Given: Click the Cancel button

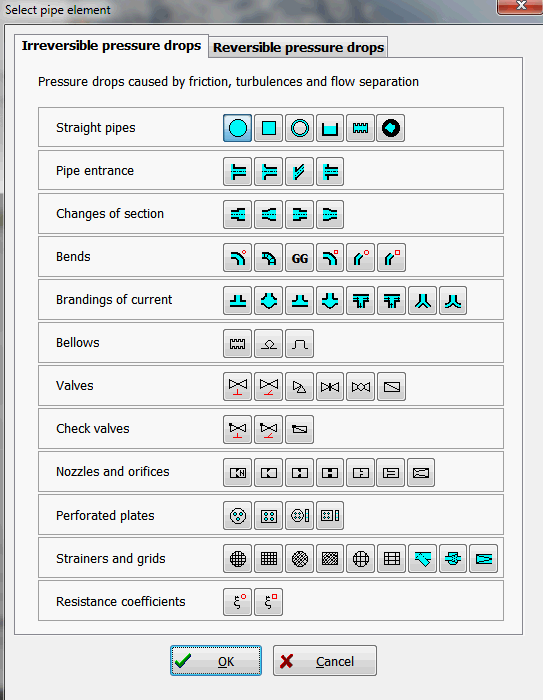Looking at the screenshot, I should 325,661.
